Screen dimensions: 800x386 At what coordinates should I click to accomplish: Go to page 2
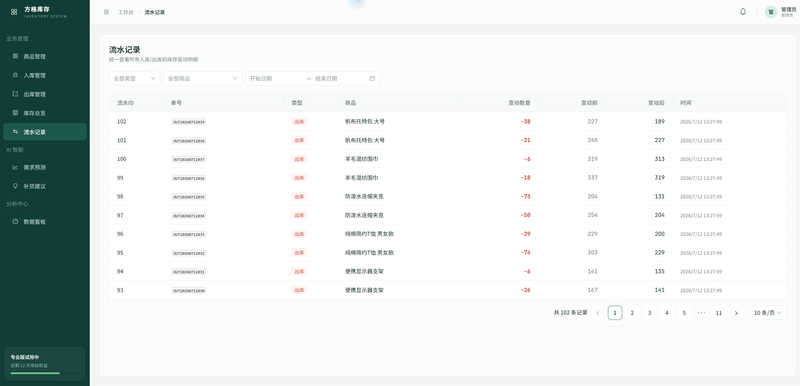632,313
